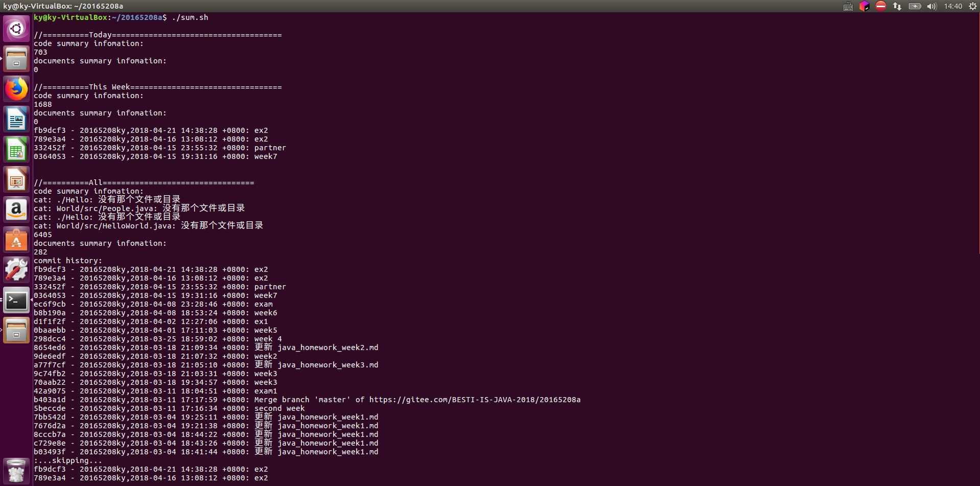Click the All section header line
980x486 pixels.
pyautogui.click(x=144, y=182)
